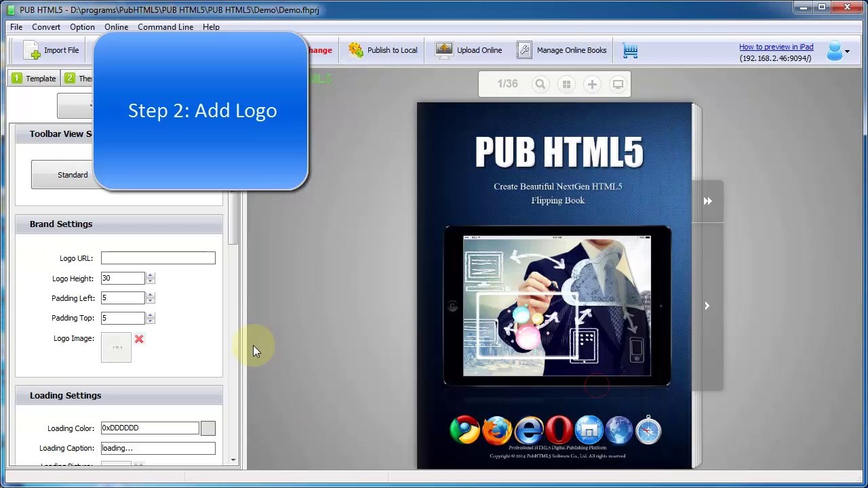Open thumbnails grid view in preview
The height and width of the screenshot is (488, 868).
tap(566, 84)
